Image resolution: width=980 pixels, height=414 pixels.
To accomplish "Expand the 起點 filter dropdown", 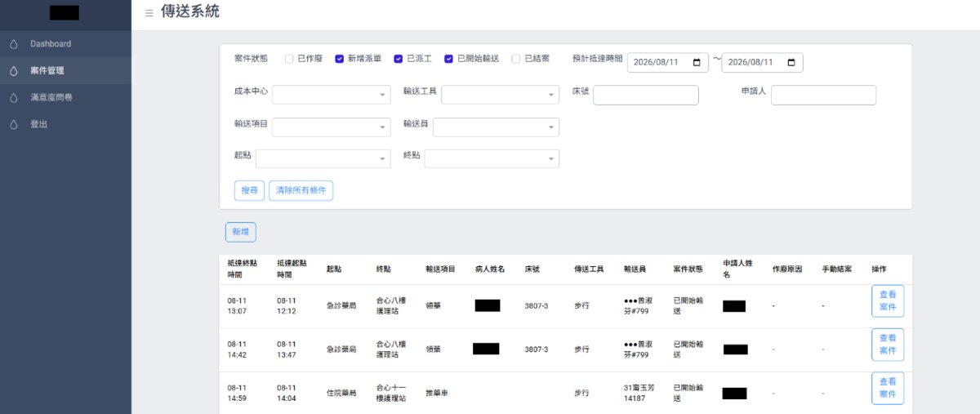I will [x=323, y=158].
